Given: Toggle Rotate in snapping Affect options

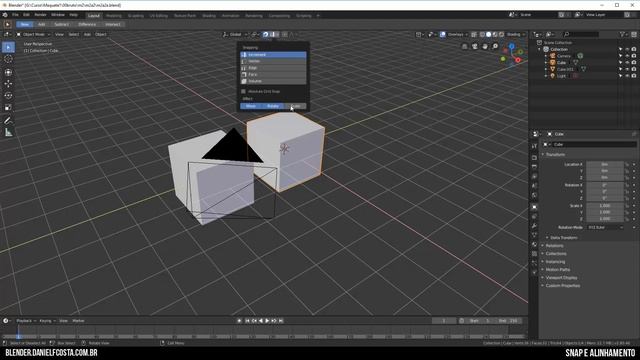Looking at the screenshot, I should (273, 106).
